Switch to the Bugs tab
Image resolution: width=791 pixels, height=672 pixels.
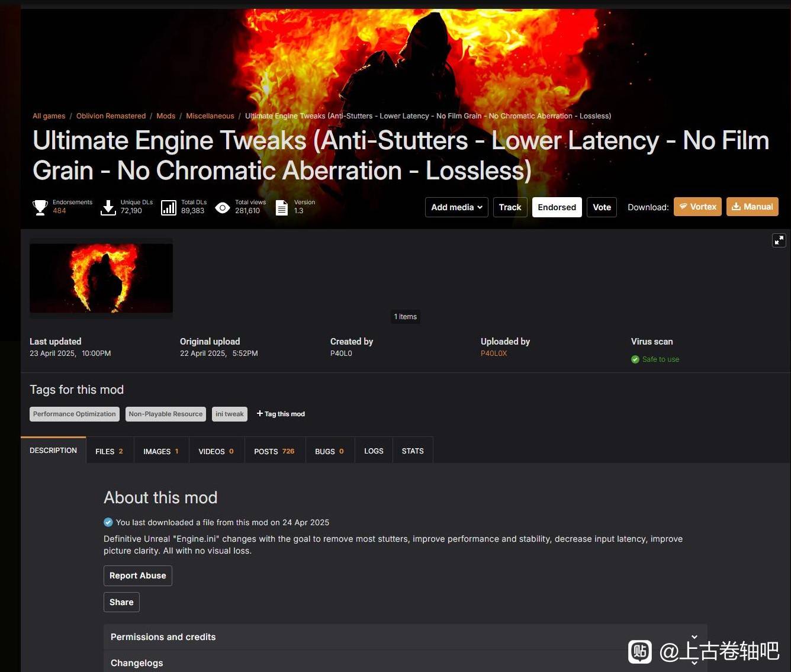coord(330,451)
